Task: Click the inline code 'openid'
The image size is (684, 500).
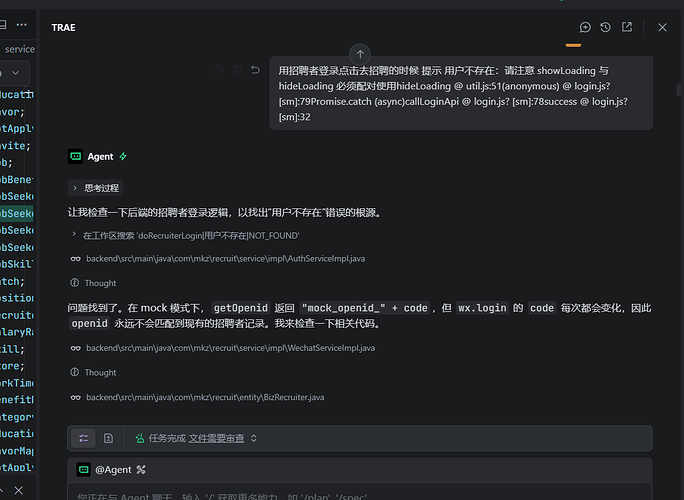Action: tap(89, 324)
